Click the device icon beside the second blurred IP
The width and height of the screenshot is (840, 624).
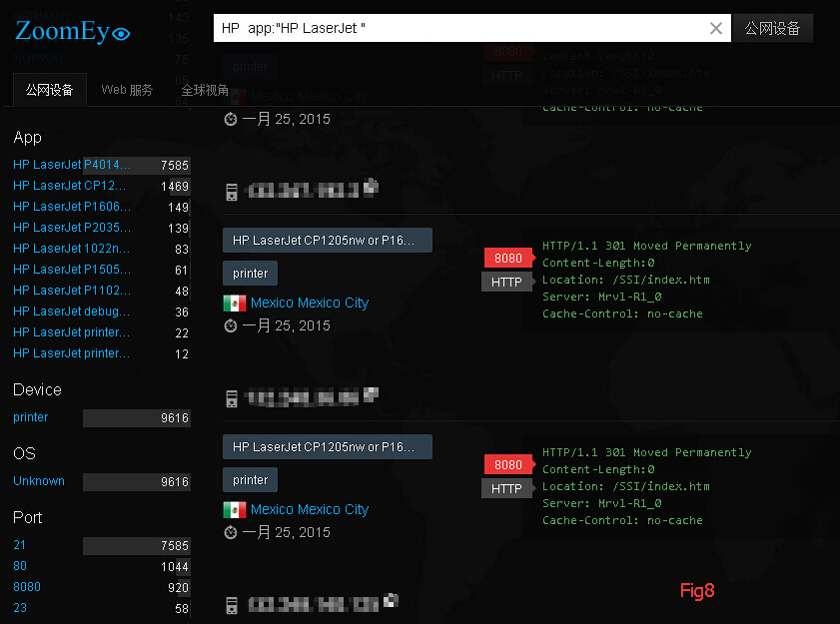(232, 398)
